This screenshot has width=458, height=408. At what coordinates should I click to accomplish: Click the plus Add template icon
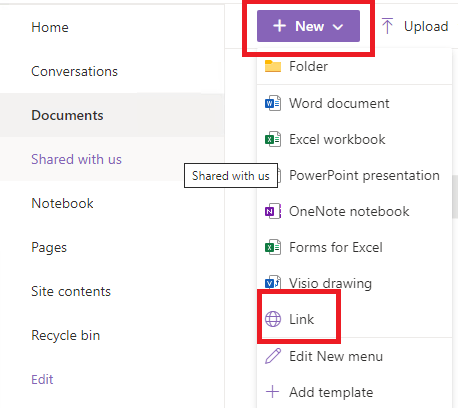pos(272,392)
